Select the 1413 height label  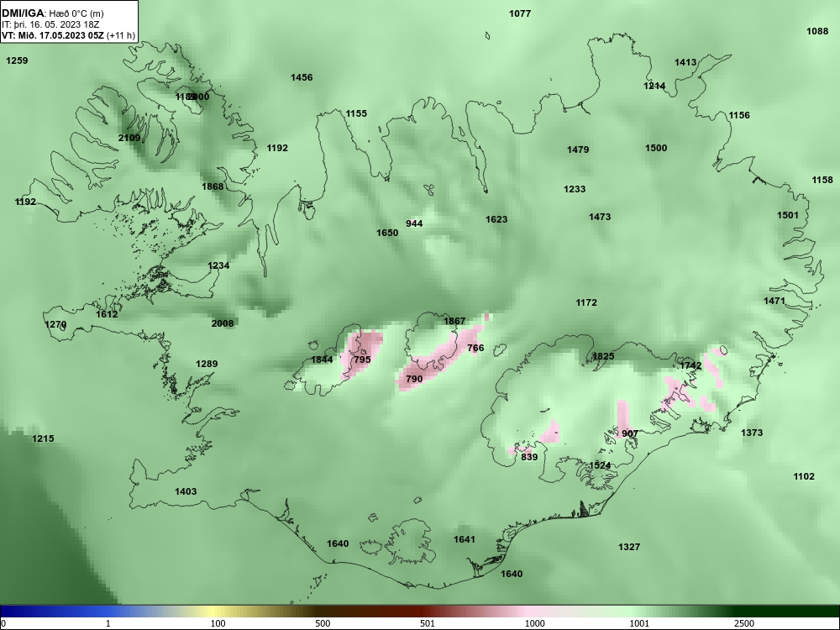coord(685,62)
